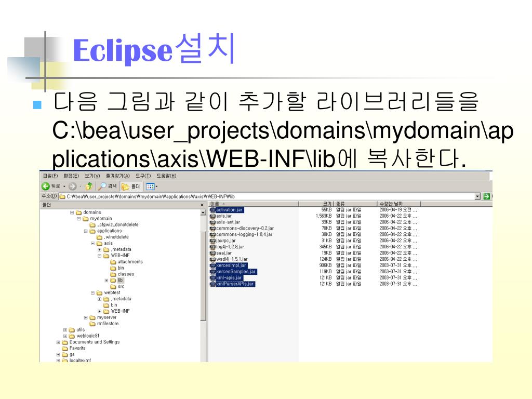532x399 pixels.
Task: Close the Folders pane with X
Action: [202, 205]
